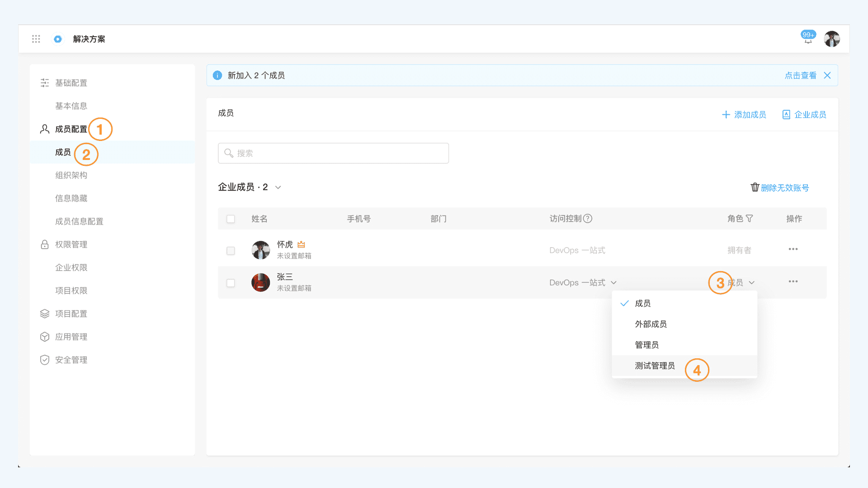Expand the 企业成员 · 2 dropdown
The image size is (868, 488).
point(278,188)
